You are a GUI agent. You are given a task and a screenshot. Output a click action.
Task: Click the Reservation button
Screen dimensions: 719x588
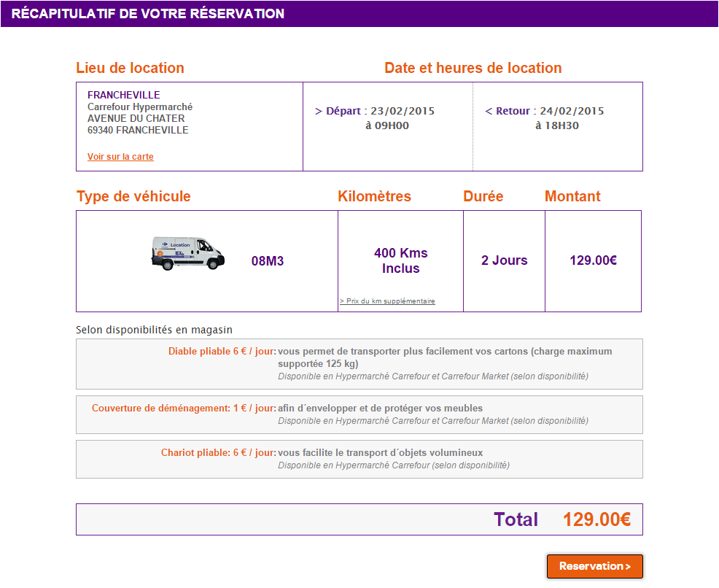point(594,566)
